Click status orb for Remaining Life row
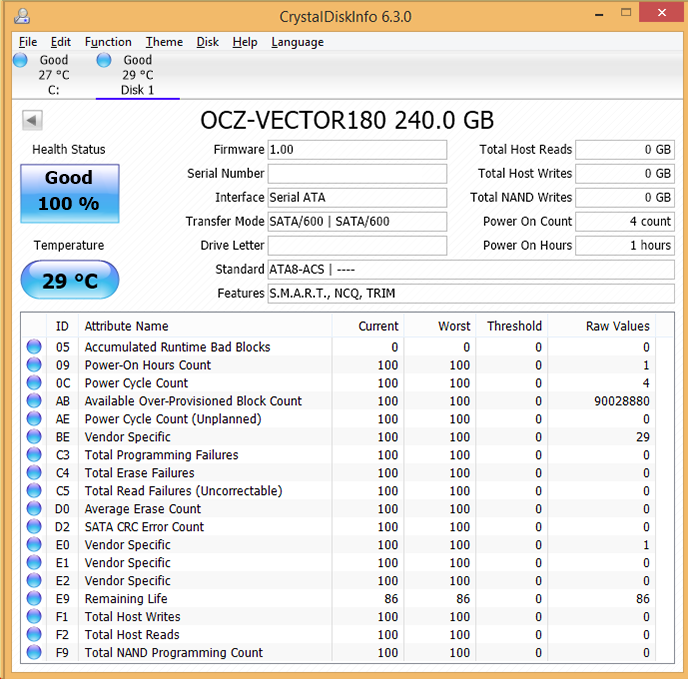 [x=35, y=599]
